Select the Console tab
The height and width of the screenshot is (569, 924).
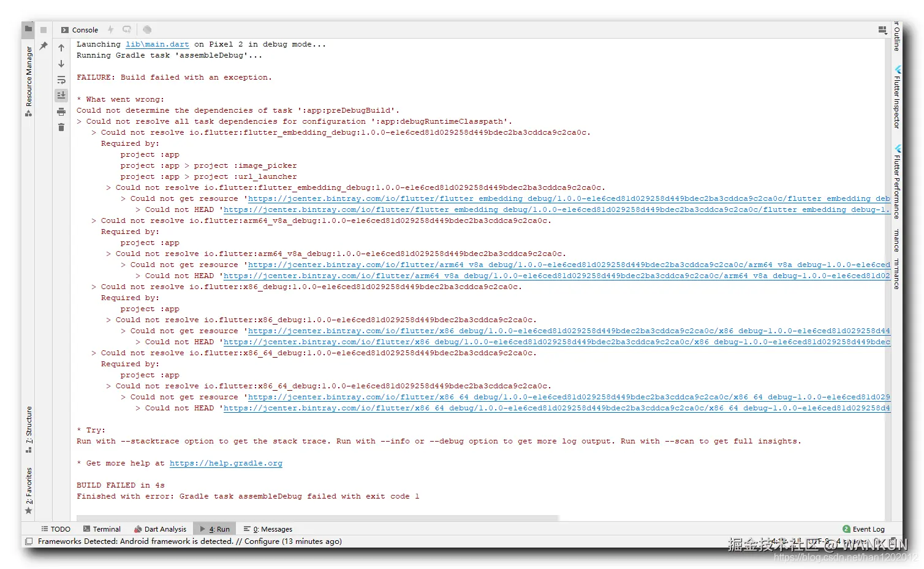coord(80,29)
